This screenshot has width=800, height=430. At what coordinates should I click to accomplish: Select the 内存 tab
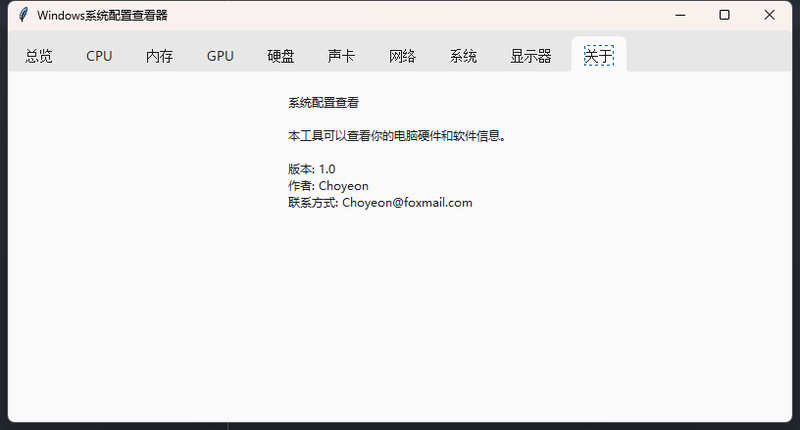[159, 56]
